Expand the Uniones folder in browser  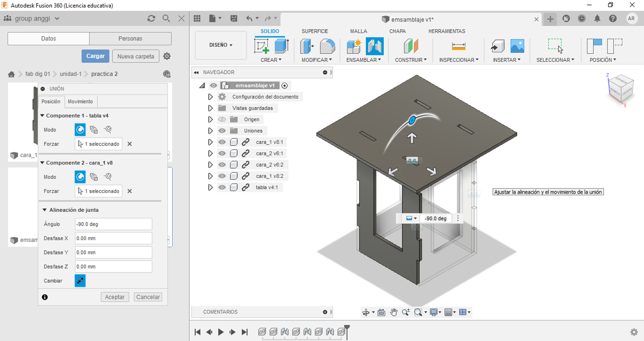(x=210, y=131)
